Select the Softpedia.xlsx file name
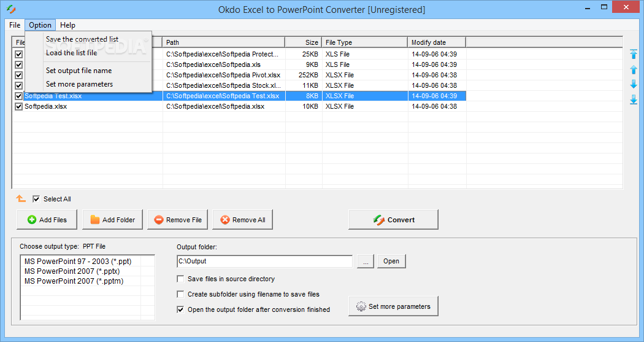 45,106
